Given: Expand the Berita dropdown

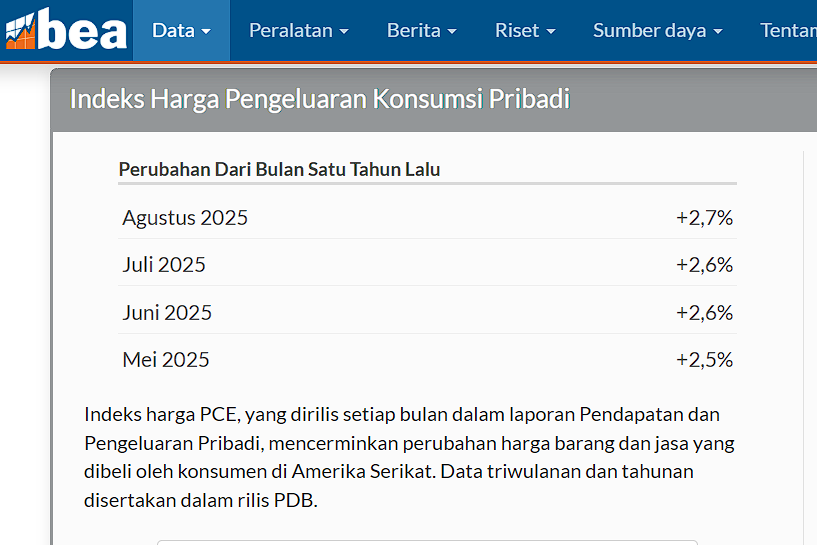Looking at the screenshot, I should [x=421, y=30].
